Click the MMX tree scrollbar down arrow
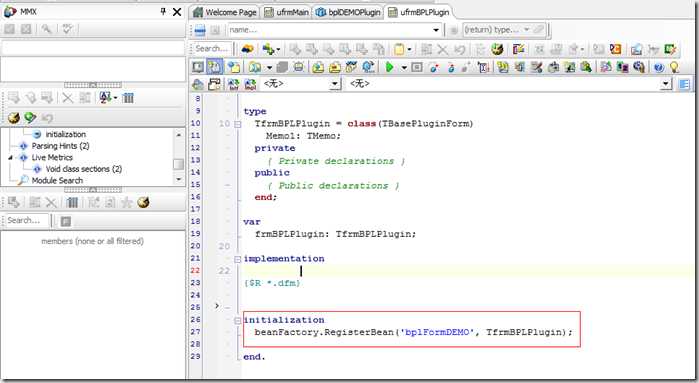 tap(179, 180)
